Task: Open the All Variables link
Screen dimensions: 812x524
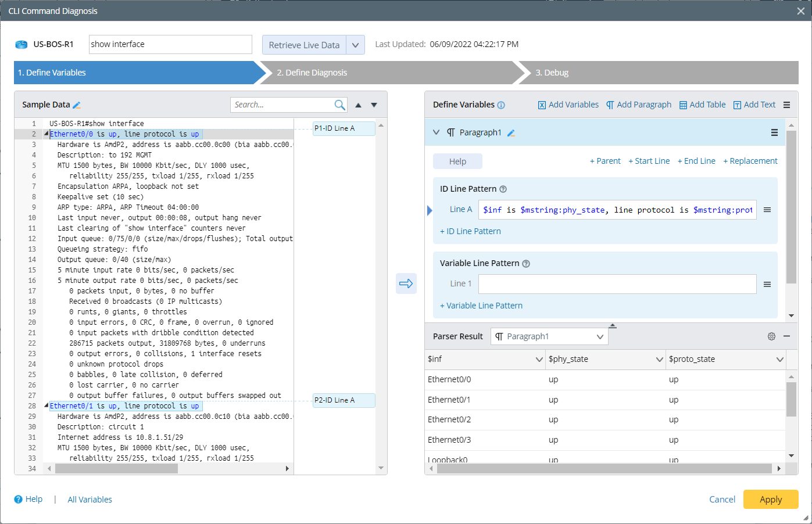Action: point(90,500)
